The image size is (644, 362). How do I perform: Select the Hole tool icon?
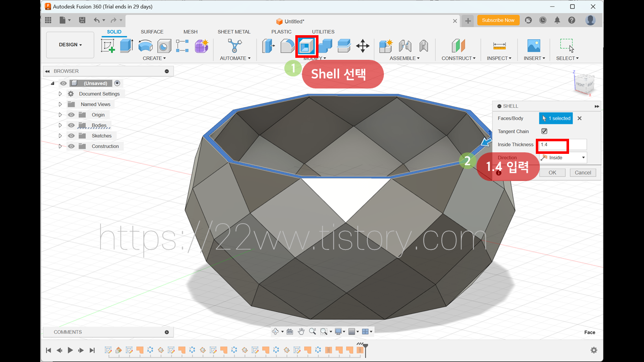pos(164,46)
